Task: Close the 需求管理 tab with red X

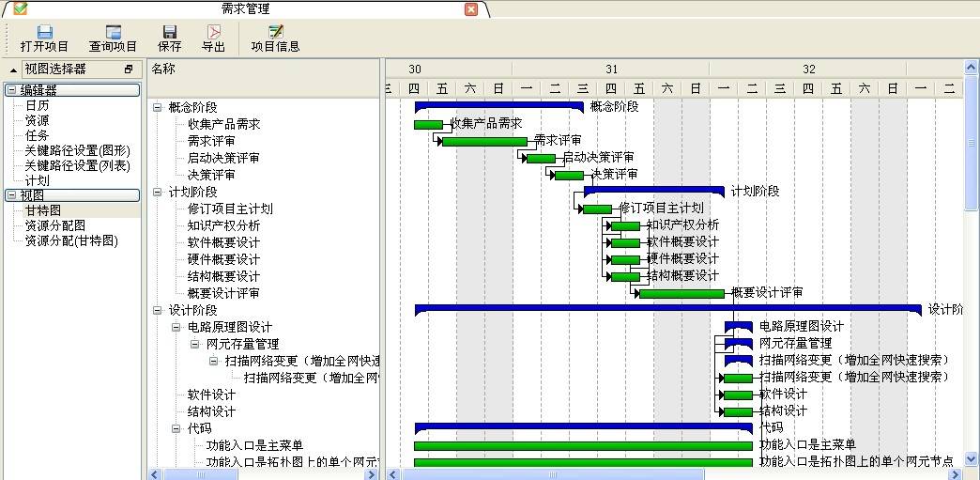Action: coord(471,9)
